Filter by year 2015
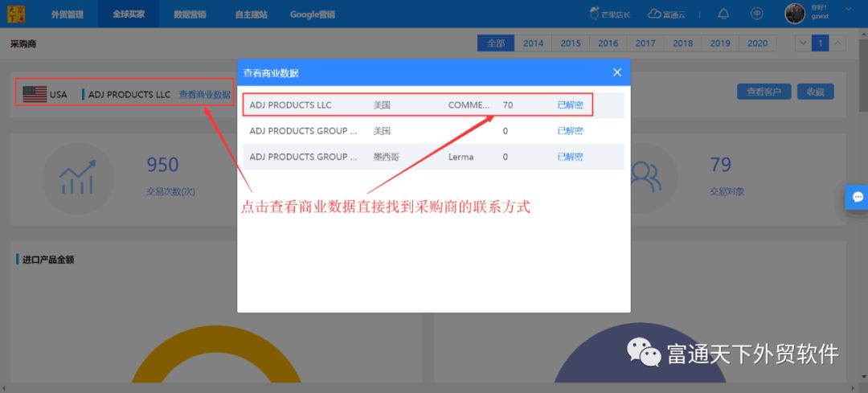This screenshot has height=393, width=868. pyautogui.click(x=571, y=43)
